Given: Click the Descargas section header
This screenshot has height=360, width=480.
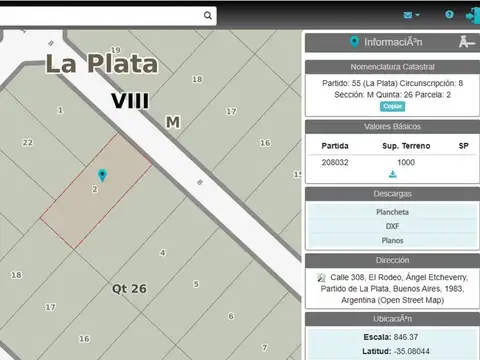Looking at the screenshot, I should 392,194.
